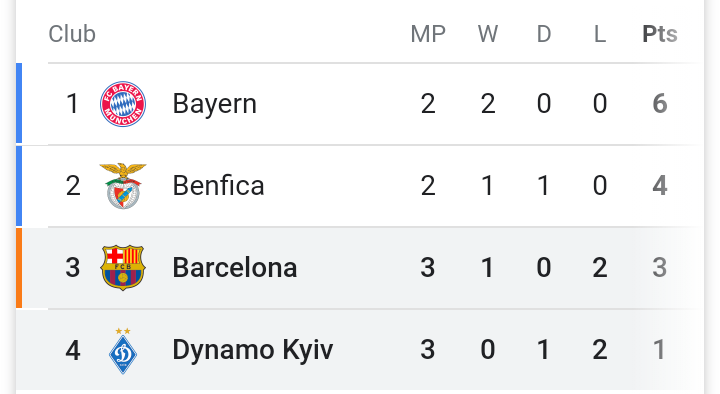Click Bayern's 6 points value

tap(660, 104)
